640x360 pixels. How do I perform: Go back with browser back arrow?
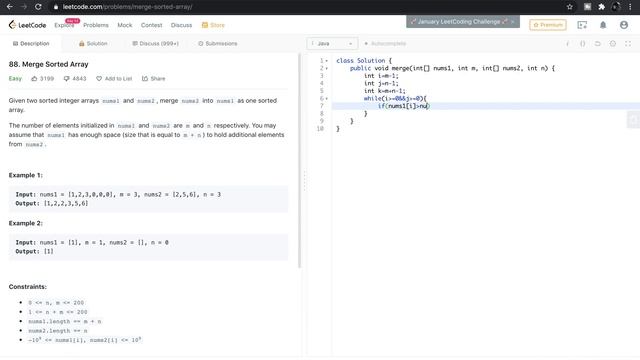9,7
